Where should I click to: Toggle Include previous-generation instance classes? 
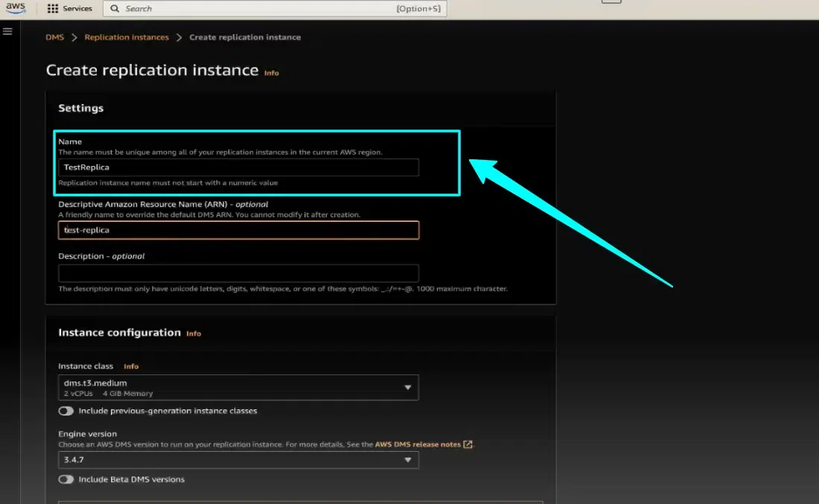click(x=66, y=411)
